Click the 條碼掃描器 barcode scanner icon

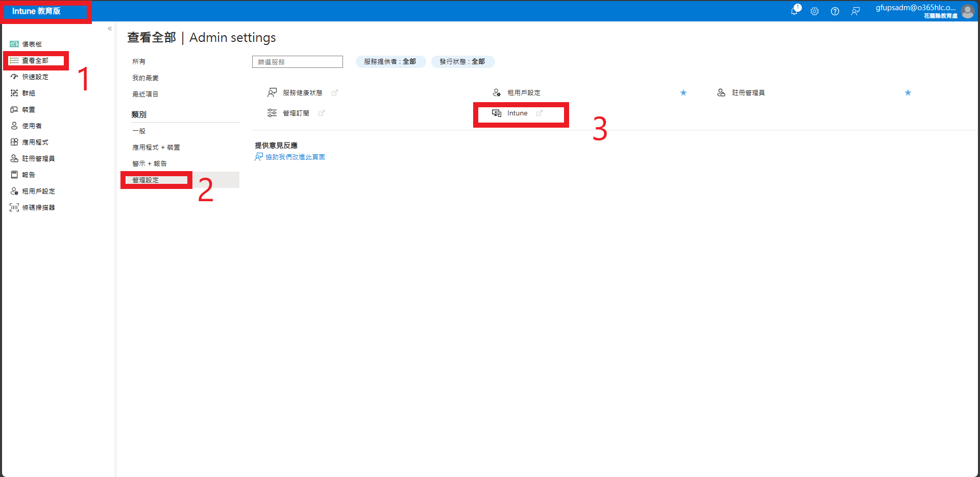(14, 207)
